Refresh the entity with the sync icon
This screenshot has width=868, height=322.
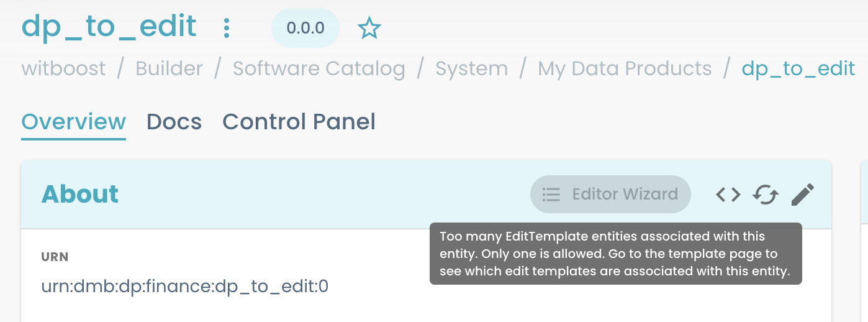[x=766, y=195]
